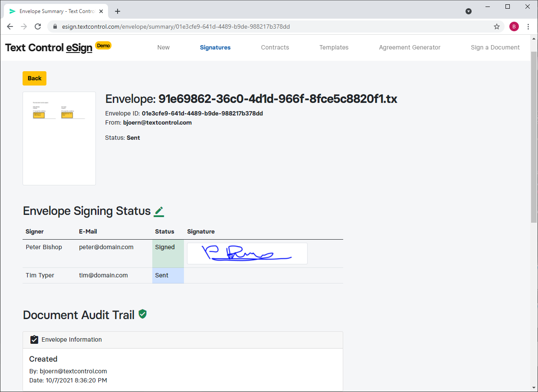
Task: Go to the Signatures section
Action: pyautogui.click(x=215, y=47)
